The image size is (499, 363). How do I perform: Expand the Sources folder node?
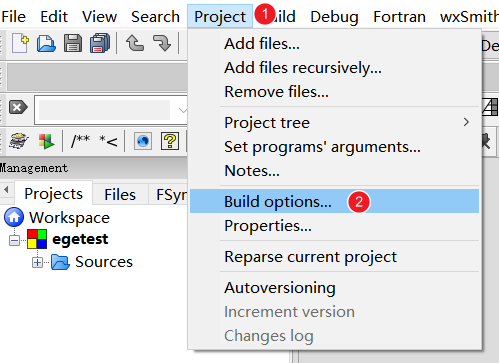point(37,263)
